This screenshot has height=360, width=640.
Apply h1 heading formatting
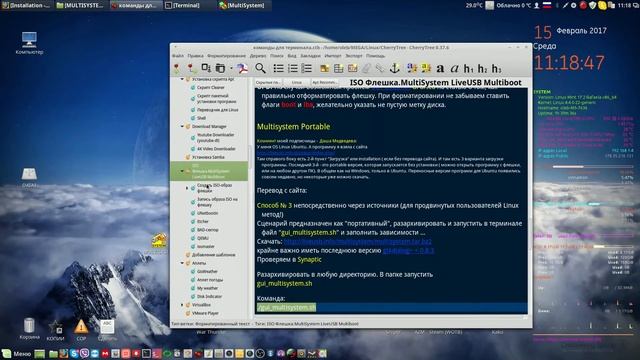click(x=469, y=69)
